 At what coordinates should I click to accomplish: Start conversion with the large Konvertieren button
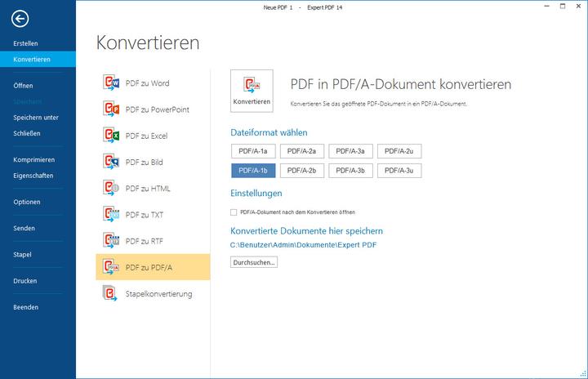point(252,91)
